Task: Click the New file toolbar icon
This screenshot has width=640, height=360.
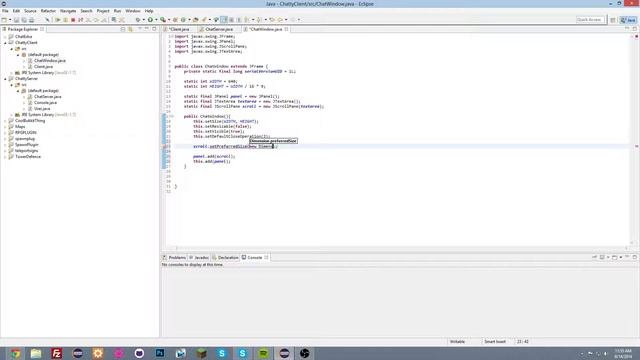Action: pos(4,20)
